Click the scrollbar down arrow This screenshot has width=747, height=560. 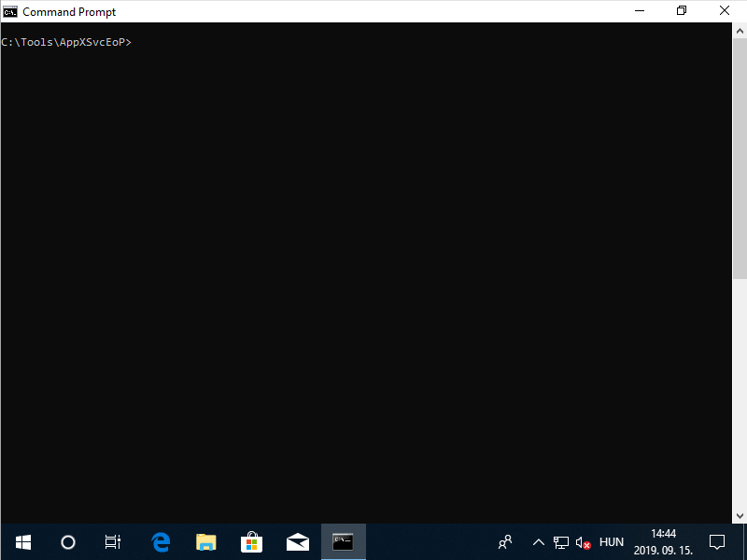(x=740, y=516)
